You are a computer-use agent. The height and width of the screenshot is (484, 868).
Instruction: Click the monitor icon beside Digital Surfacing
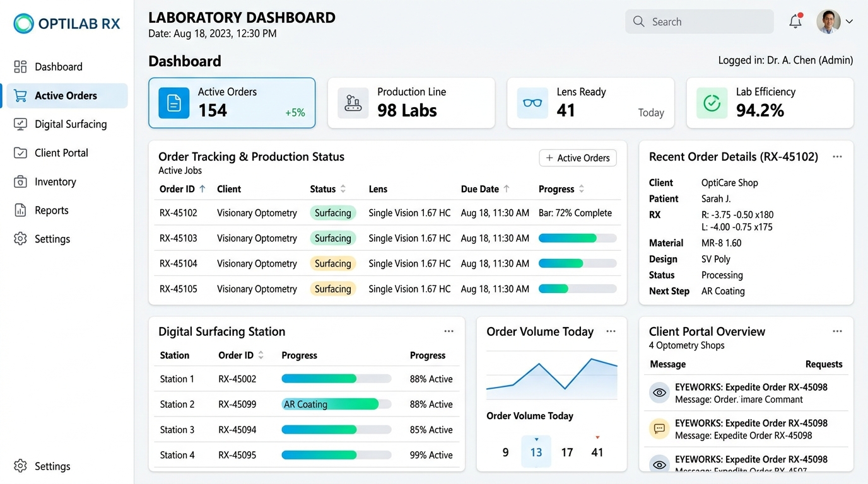(x=20, y=124)
